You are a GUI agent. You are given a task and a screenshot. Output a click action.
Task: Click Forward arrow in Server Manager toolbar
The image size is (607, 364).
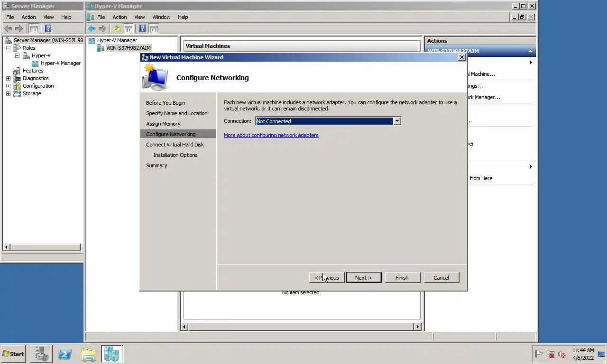[x=19, y=28]
